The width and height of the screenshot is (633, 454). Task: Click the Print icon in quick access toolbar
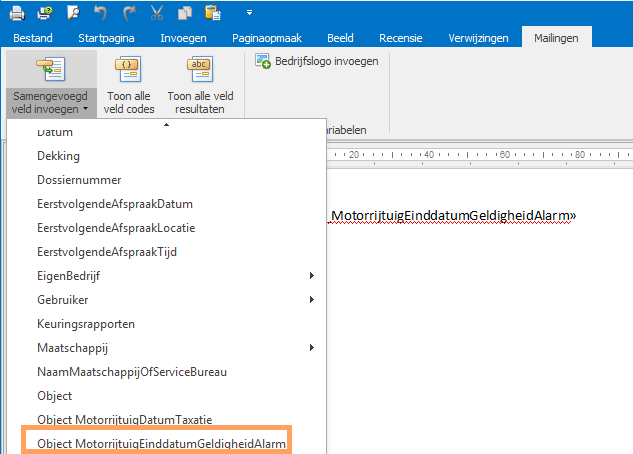[17, 13]
